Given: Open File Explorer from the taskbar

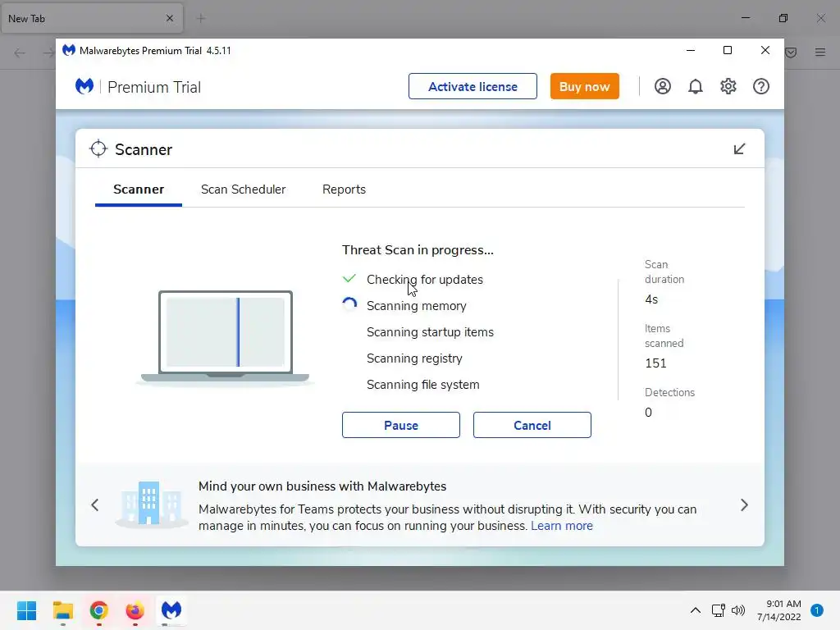Looking at the screenshot, I should click(62, 610).
